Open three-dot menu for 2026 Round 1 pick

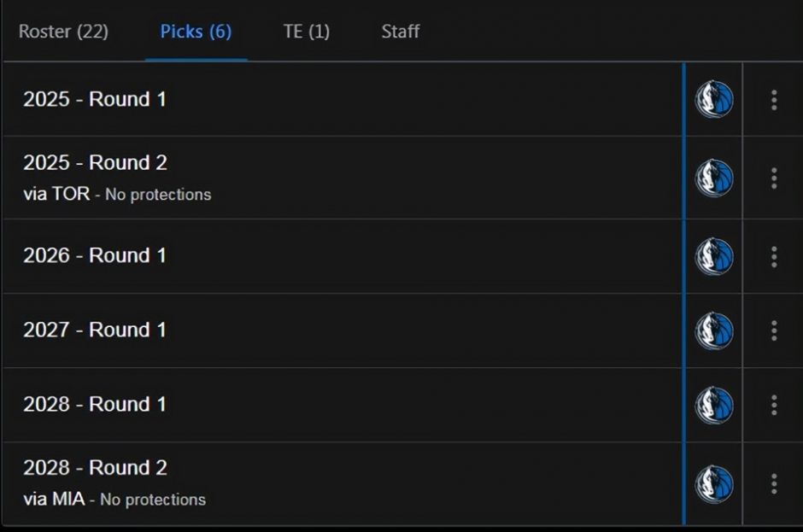[774, 256]
